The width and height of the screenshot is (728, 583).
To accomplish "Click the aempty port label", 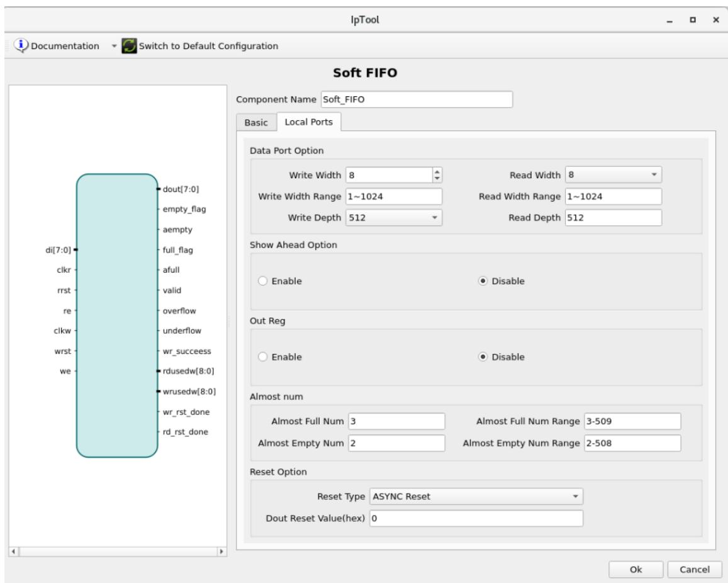I will click(177, 229).
